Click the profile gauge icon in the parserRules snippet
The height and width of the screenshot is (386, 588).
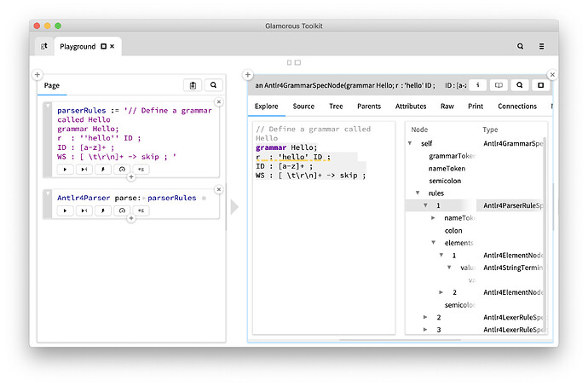coord(122,170)
